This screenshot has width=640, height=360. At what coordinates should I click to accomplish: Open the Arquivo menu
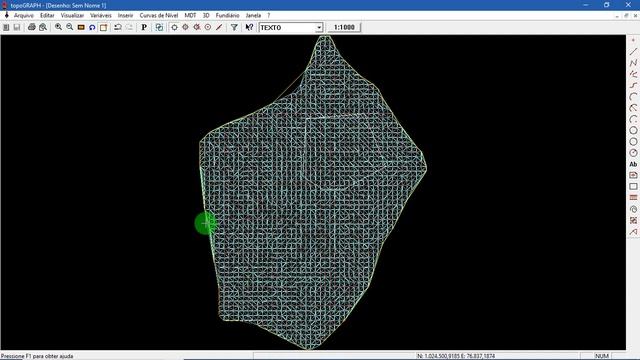[x=24, y=16]
